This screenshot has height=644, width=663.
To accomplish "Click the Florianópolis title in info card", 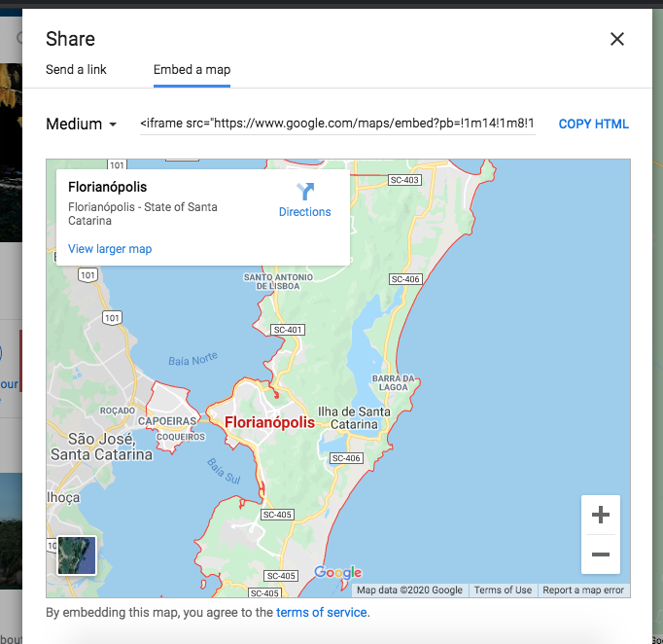I will point(107,187).
